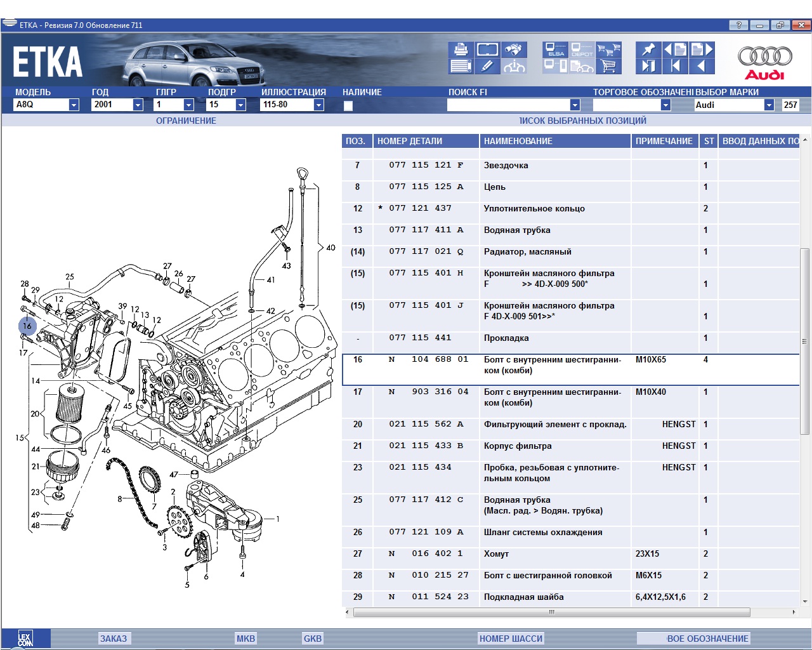Click the scroll-down arrow of the parts list
Image resolution: width=812 pixels, height=650 pixels.
pyautogui.click(x=805, y=601)
